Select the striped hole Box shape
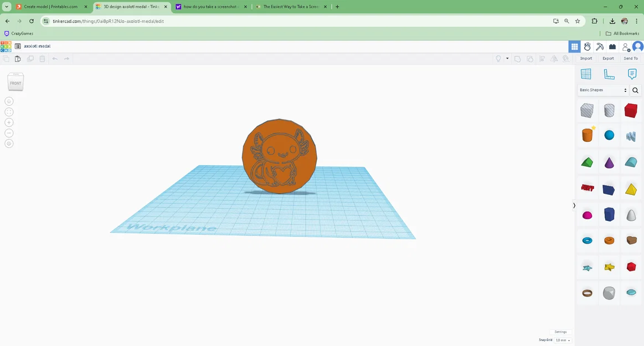This screenshot has height=346, width=644. point(587,110)
